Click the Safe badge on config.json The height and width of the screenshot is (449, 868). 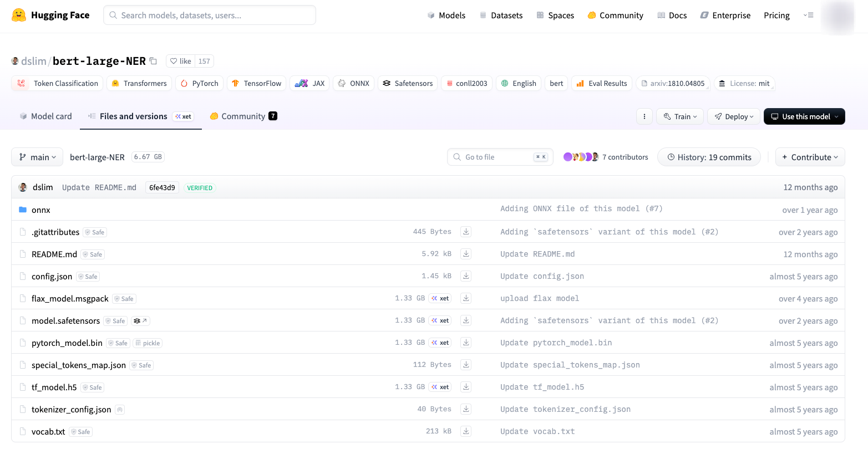88,277
